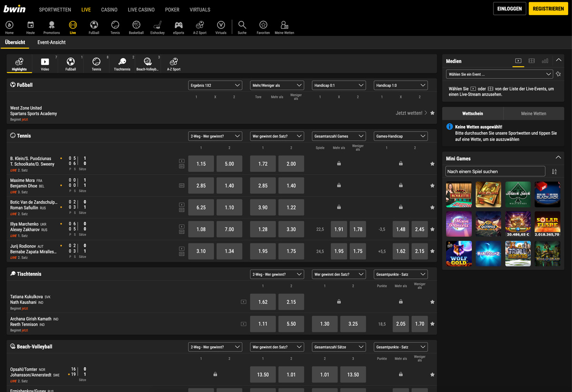This screenshot has width=572, height=392.
Task: Open the video stream icon for Klein/Puodziunas match
Action: (182, 161)
